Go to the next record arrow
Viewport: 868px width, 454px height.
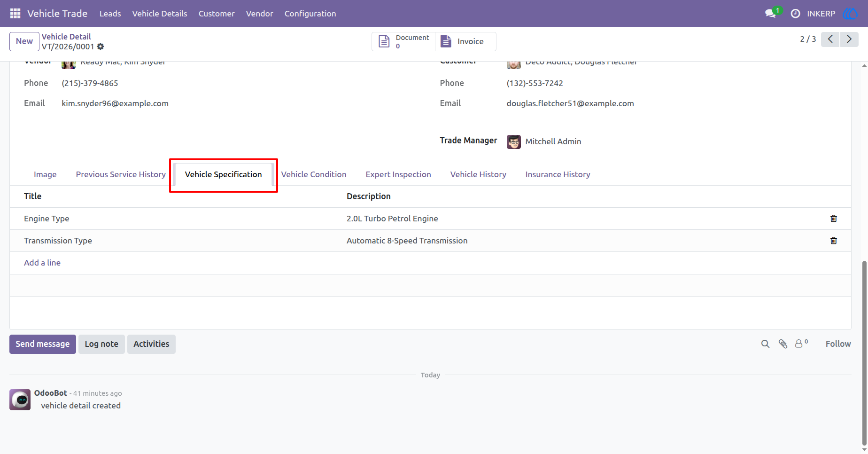pyautogui.click(x=849, y=39)
